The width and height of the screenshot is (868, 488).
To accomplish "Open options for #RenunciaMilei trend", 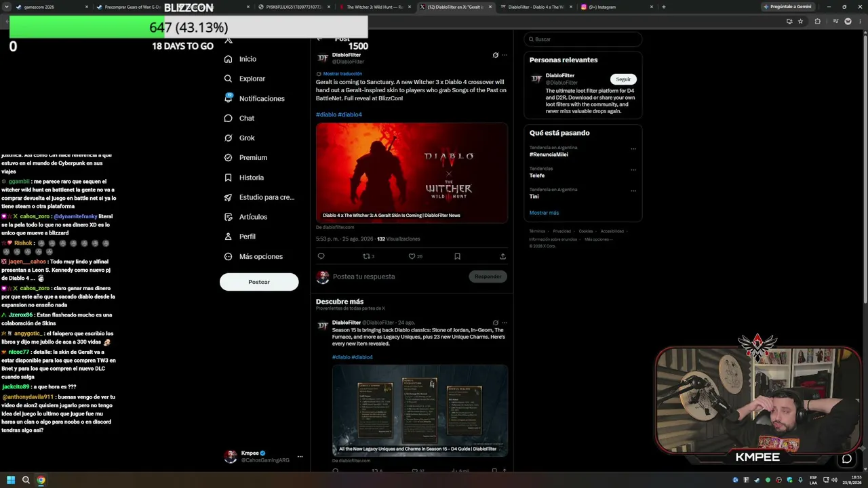I will [633, 148].
